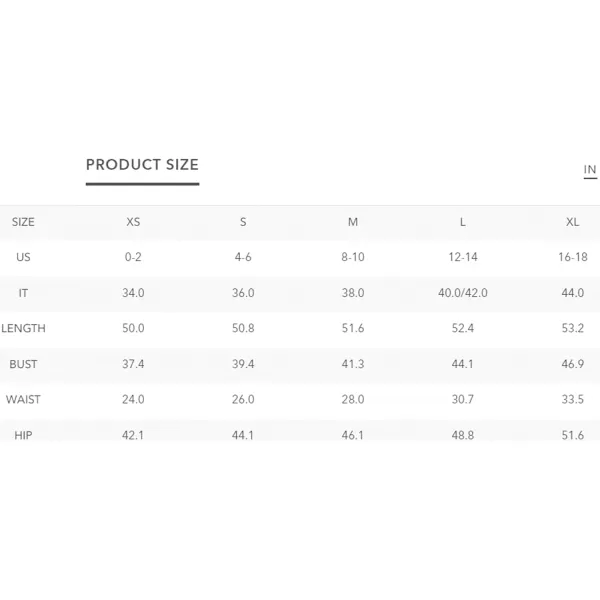
Task: Click the M size column header
Action: 353,222
